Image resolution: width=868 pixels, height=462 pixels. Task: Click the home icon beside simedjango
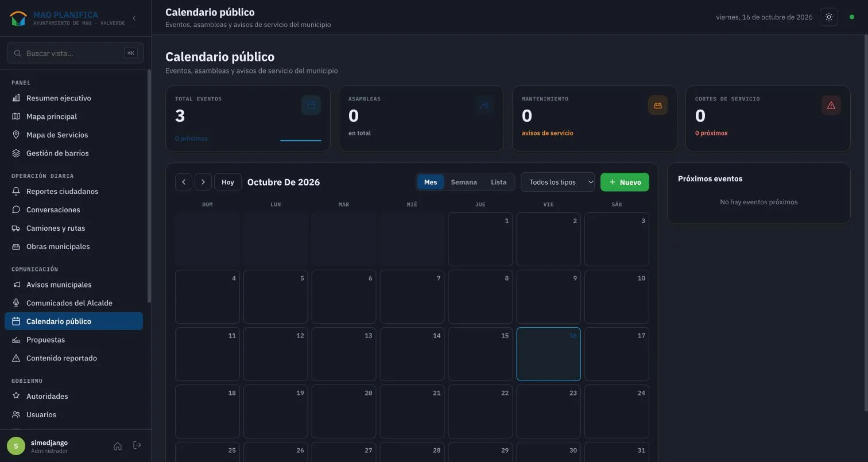[x=118, y=446]
